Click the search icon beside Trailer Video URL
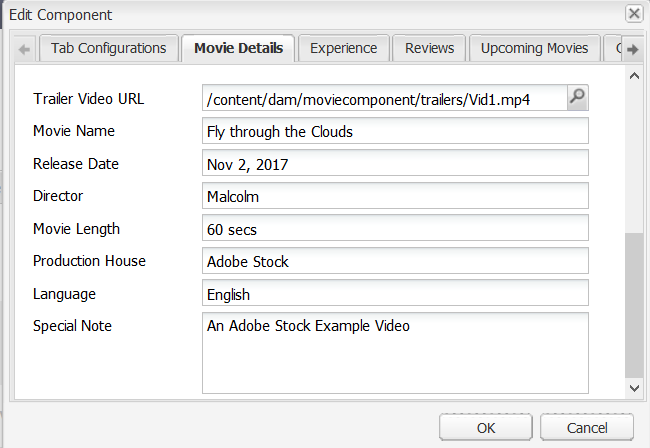 click(x=578, y=97)
